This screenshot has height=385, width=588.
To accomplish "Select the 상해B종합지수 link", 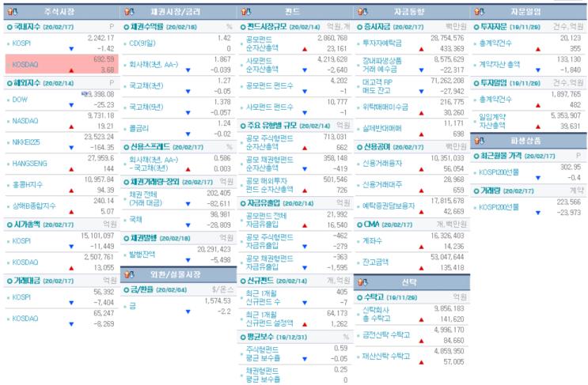I will (x=34, y=206).
